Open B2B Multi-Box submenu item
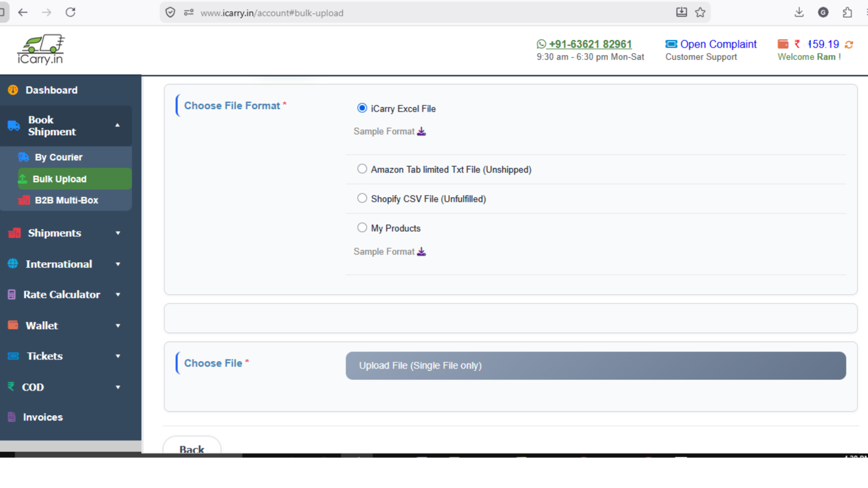This screenshot has width=868, height=488. point(66,200)
